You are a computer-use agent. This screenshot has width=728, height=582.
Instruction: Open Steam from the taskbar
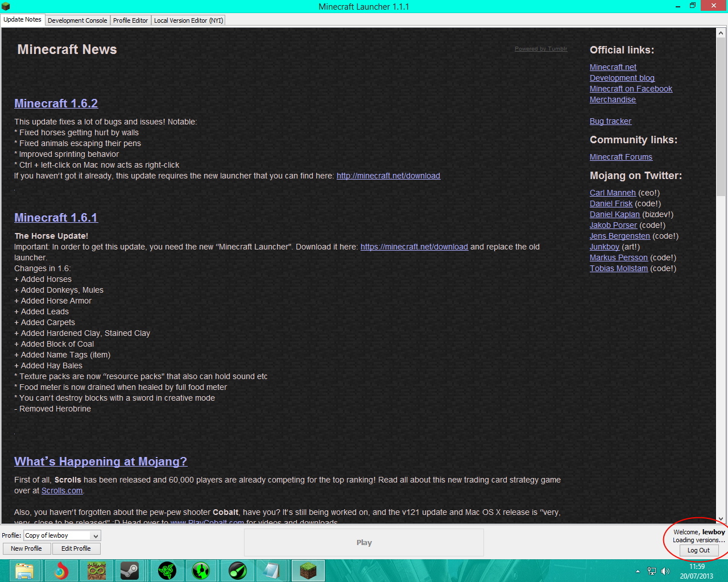pos(129,571)
